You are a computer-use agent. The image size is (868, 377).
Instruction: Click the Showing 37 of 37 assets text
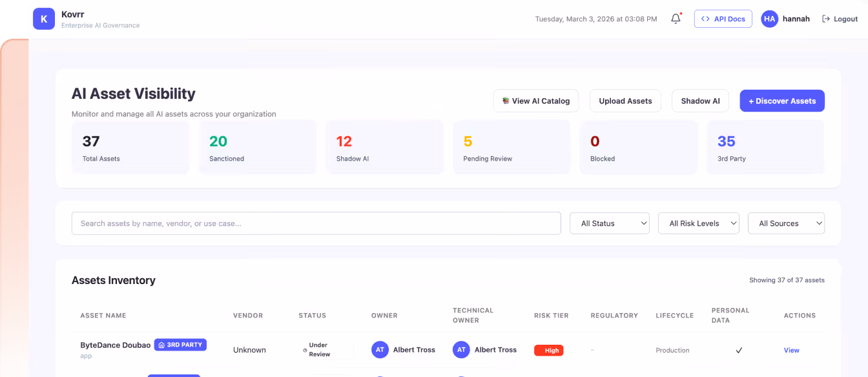coord(787,280)
